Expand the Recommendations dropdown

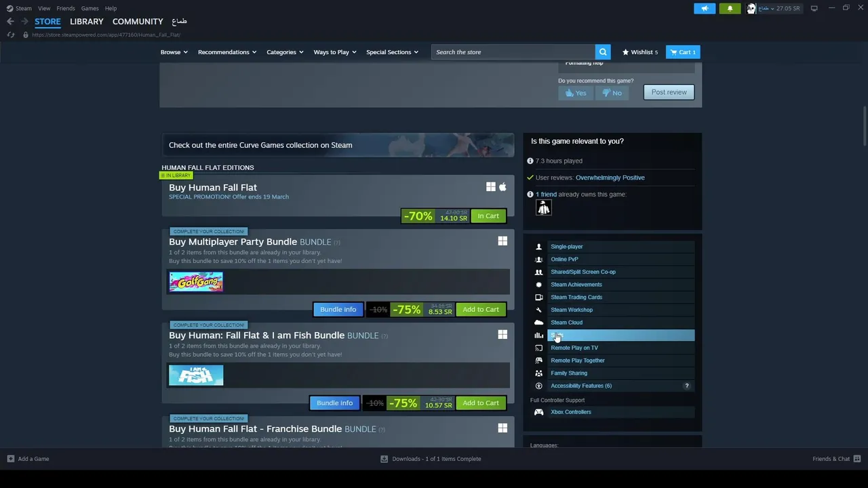[227, 52]
